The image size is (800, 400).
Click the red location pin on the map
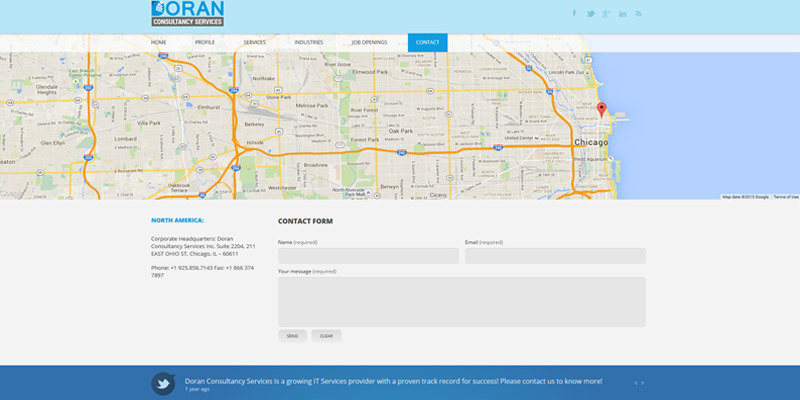tap(601, 110)
